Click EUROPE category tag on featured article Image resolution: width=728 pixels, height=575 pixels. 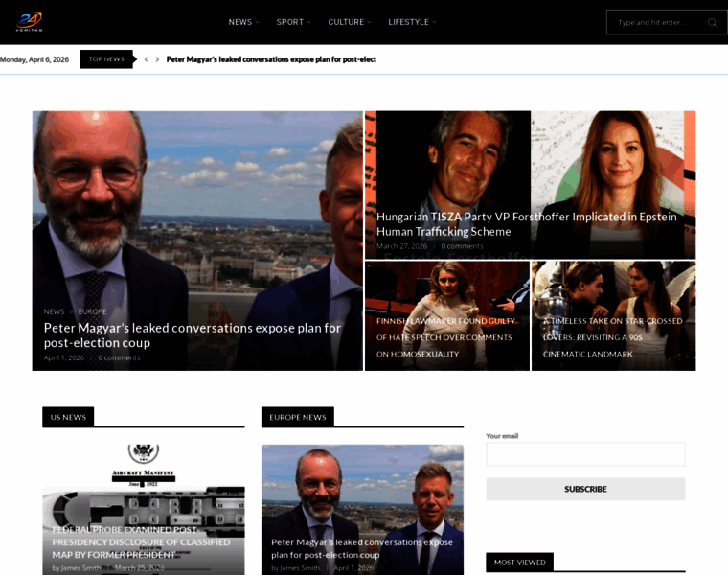[92, 311]
